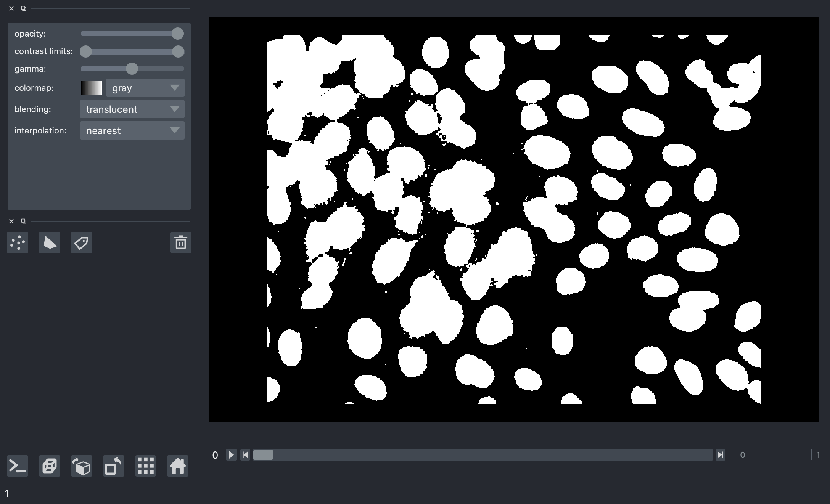The image size is (830, 504).
Task: Transpose the displayed dimensions
Action: coord(113,466)
